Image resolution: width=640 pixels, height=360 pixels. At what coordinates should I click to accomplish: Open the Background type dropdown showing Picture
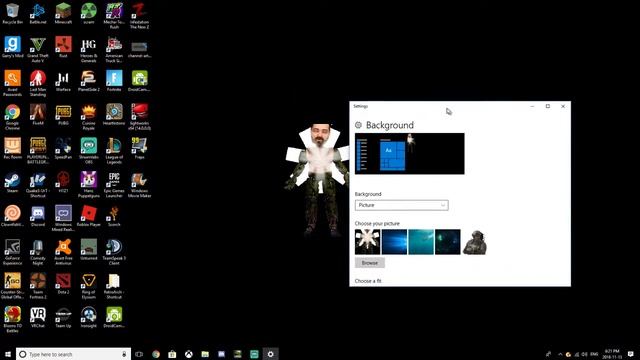[x=402, y=205]
